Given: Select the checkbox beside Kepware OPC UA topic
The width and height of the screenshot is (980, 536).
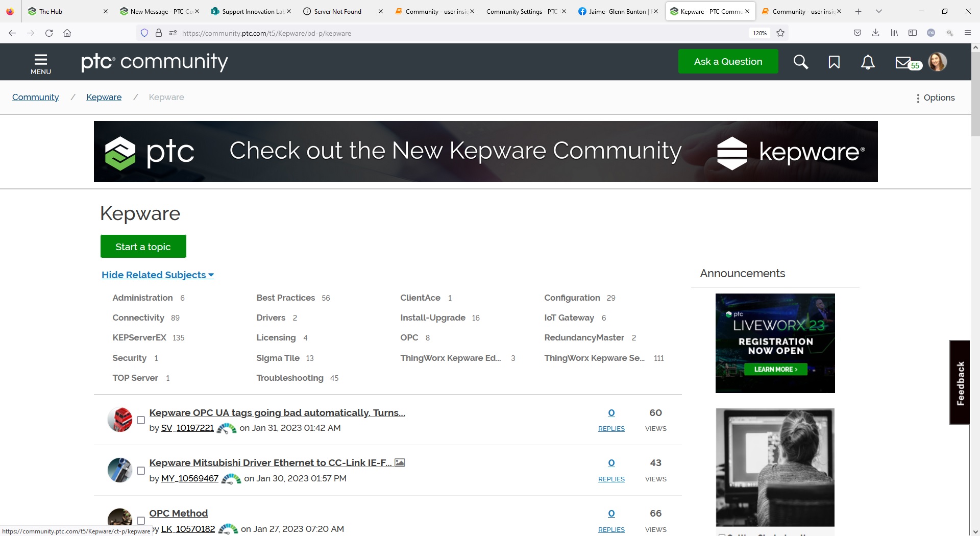Looking at the screenshot, I should pyautogui.click(x=140, y=420).
